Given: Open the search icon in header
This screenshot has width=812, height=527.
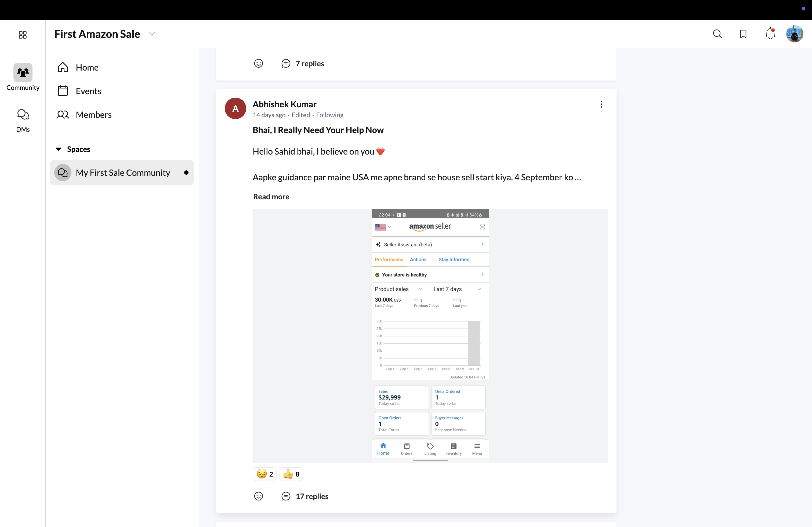Looking at the screenshot, I should pos(717,34).
